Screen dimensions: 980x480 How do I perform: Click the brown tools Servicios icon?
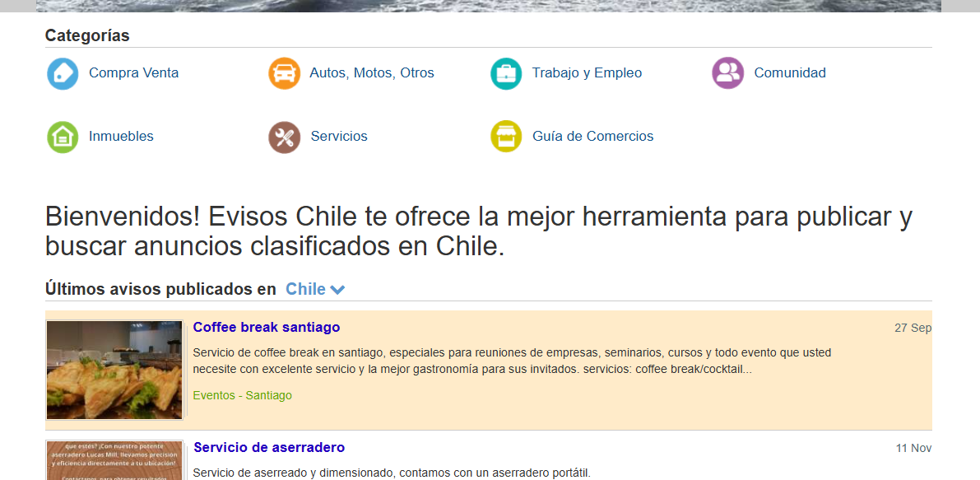[284, 137]
